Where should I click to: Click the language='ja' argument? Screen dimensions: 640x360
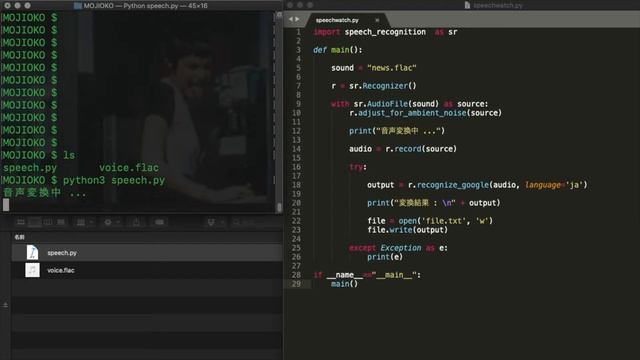tap(554, 185)
